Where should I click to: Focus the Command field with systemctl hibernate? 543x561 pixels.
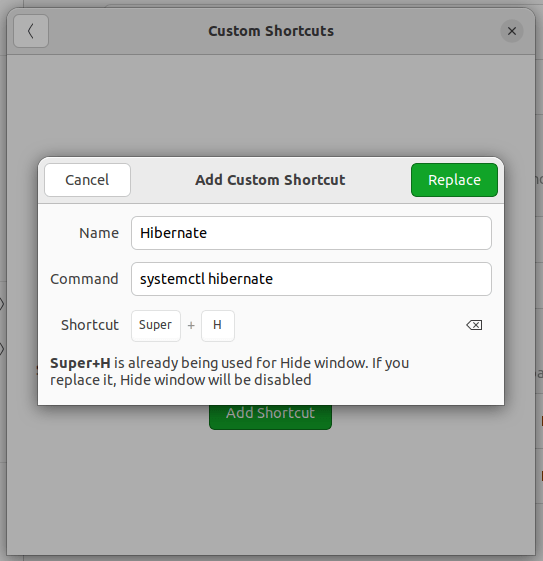pos(311,279)
